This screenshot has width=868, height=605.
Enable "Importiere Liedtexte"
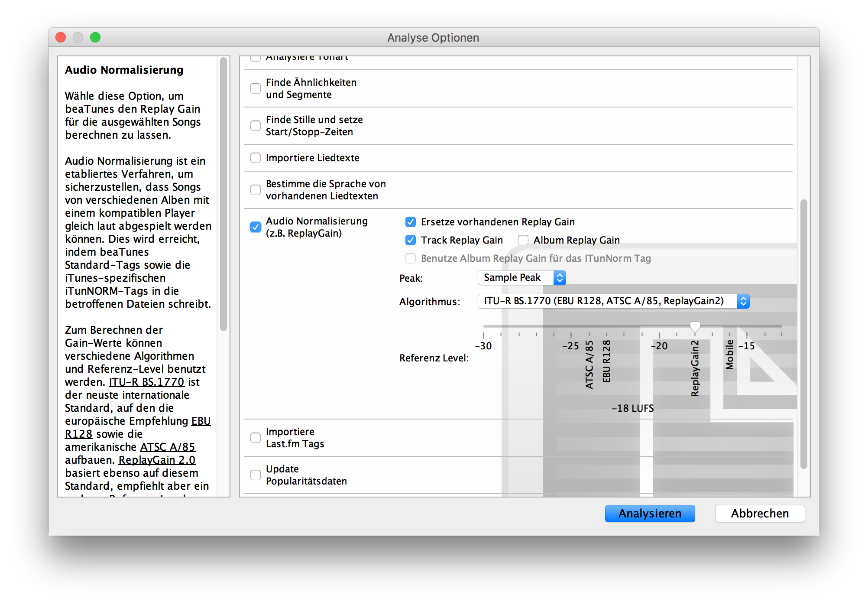pyautogui.click(x=256, y=158)
